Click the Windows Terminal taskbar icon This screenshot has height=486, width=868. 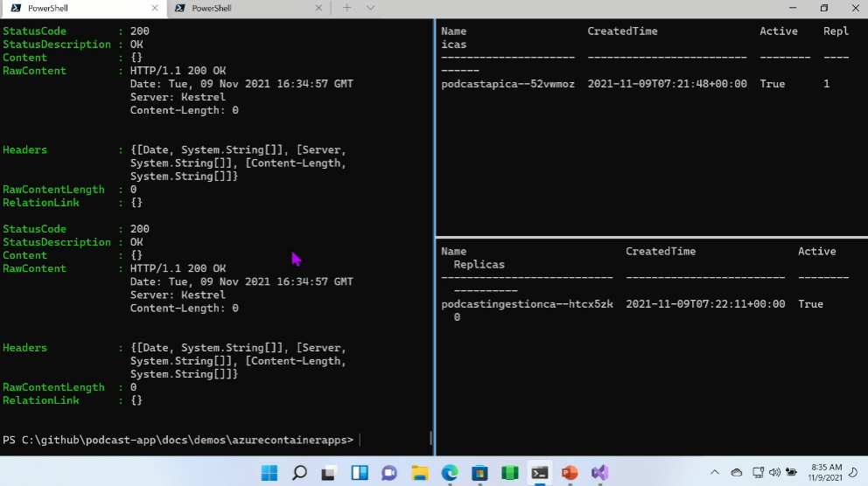click(x=540, y=473)
